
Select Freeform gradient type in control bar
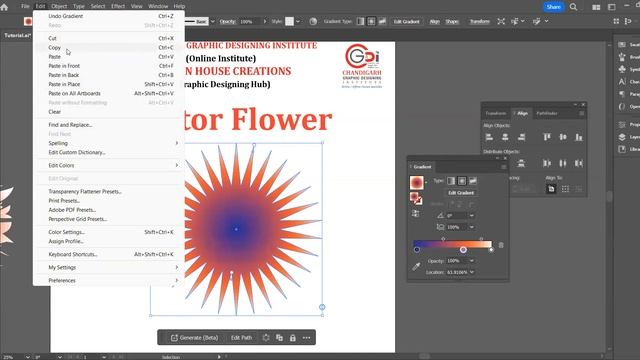coord(382,21)
